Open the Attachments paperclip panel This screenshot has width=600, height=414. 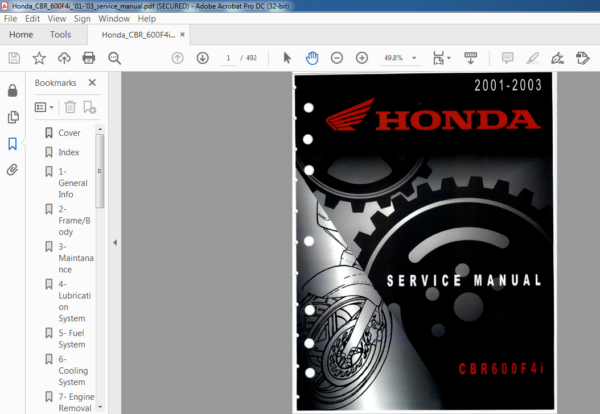13,170
